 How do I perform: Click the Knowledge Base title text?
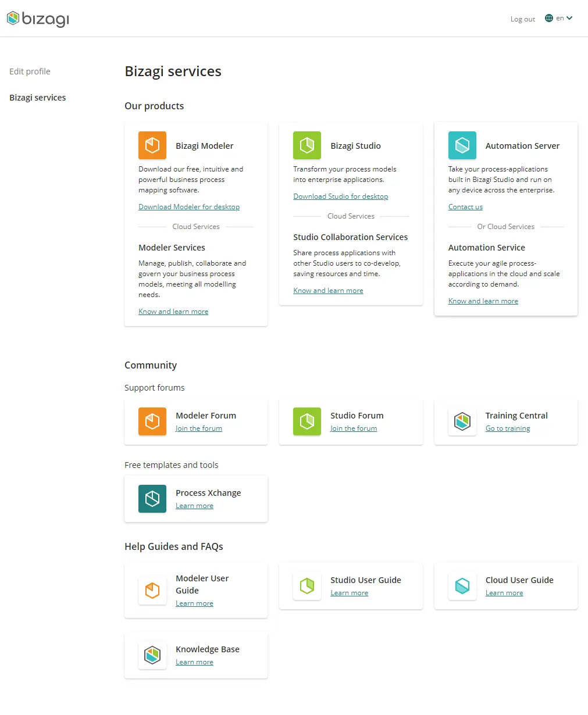pyautogui.click(x=208, y=649)
